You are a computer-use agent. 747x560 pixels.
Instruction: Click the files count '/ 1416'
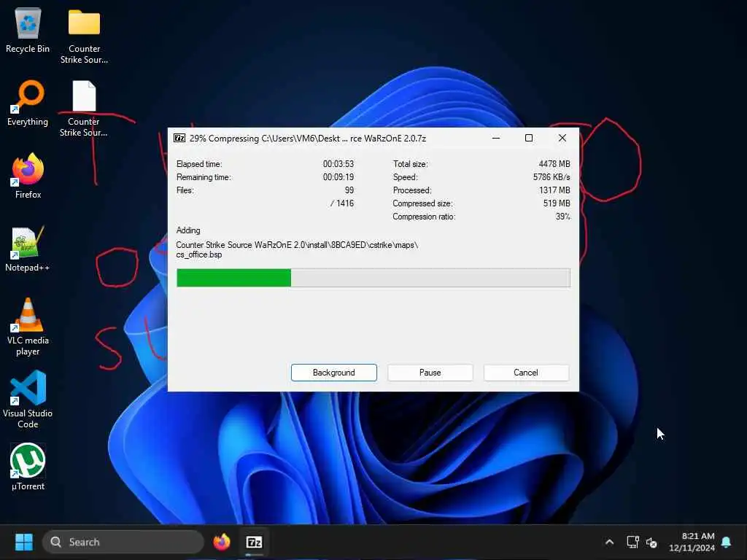tap(342, 203)
